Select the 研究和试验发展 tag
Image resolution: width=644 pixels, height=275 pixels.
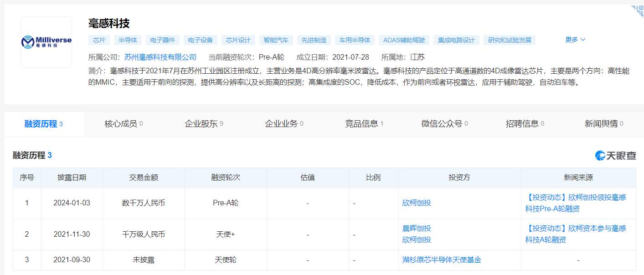510,40
